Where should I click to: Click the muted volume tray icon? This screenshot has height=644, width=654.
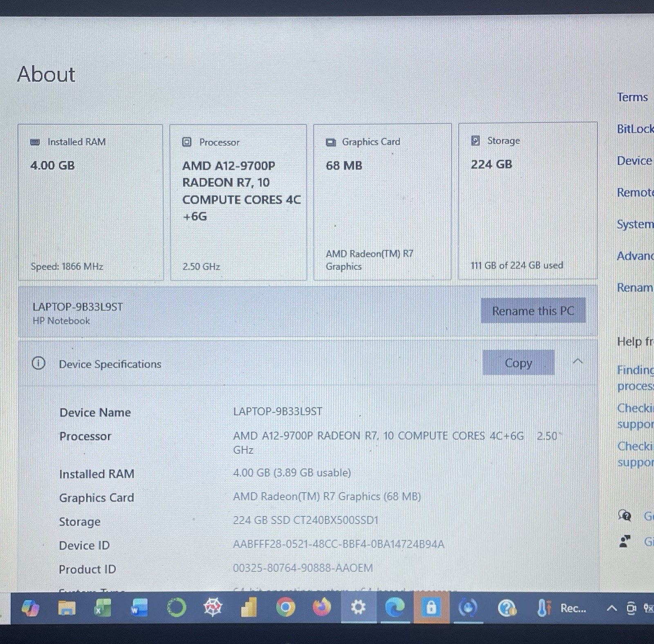tap(648, 608)
